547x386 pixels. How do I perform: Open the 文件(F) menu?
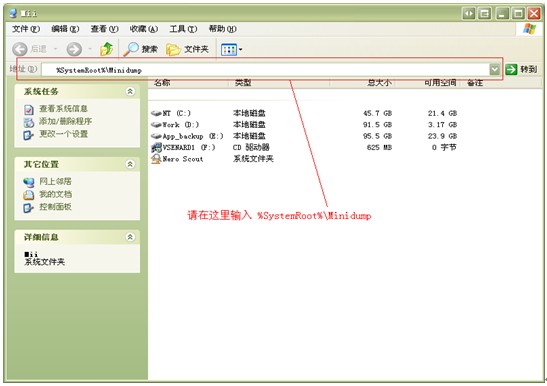click(26, 29)
